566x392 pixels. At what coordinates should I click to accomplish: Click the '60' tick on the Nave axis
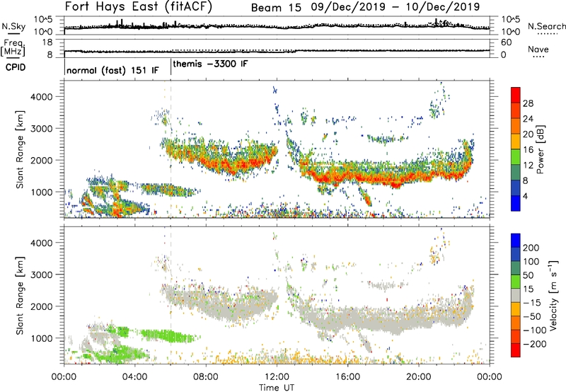(x=506, y=42)
